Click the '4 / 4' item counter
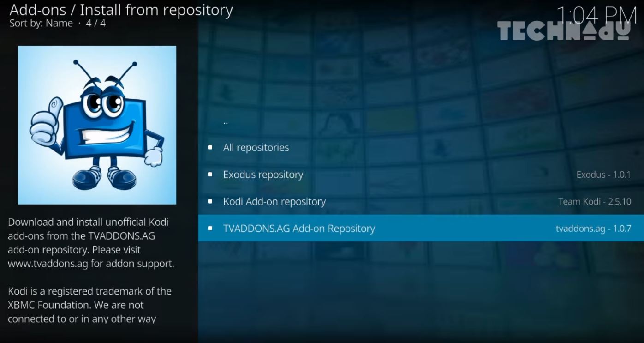644x343 pixels. [x=96, y=23]
